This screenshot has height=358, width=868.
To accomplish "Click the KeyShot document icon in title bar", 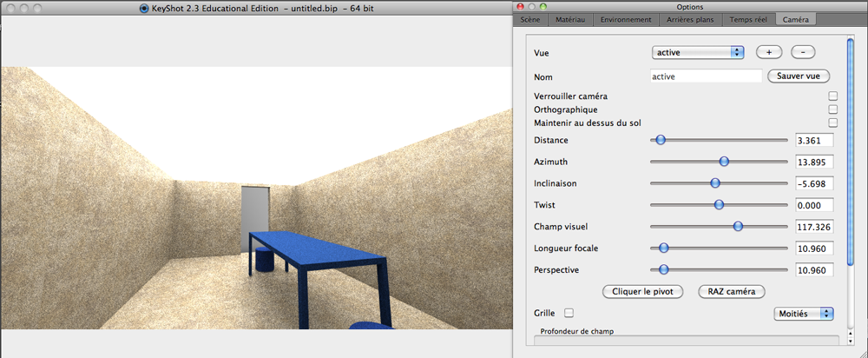I will point(144,7).
